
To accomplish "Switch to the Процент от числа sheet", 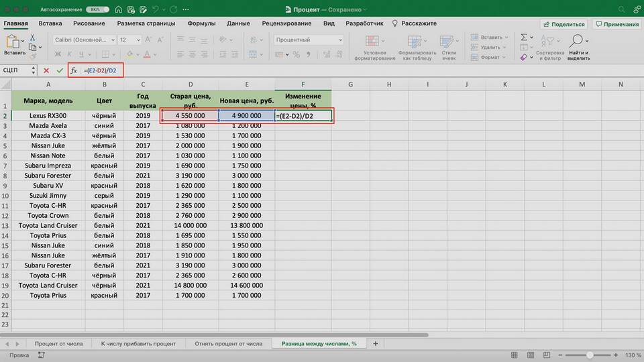I will click(58, 343).
